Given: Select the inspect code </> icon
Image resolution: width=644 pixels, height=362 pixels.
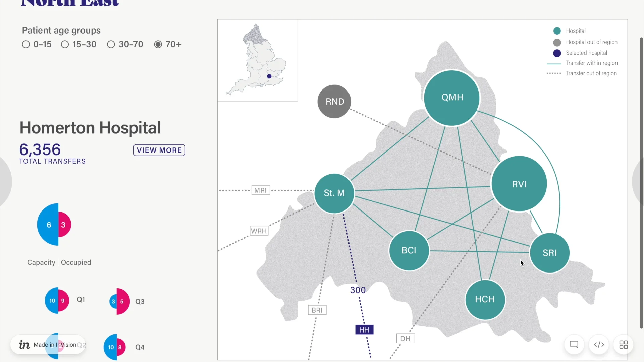Looking at the screenshot, I should (x=599, y=345).
